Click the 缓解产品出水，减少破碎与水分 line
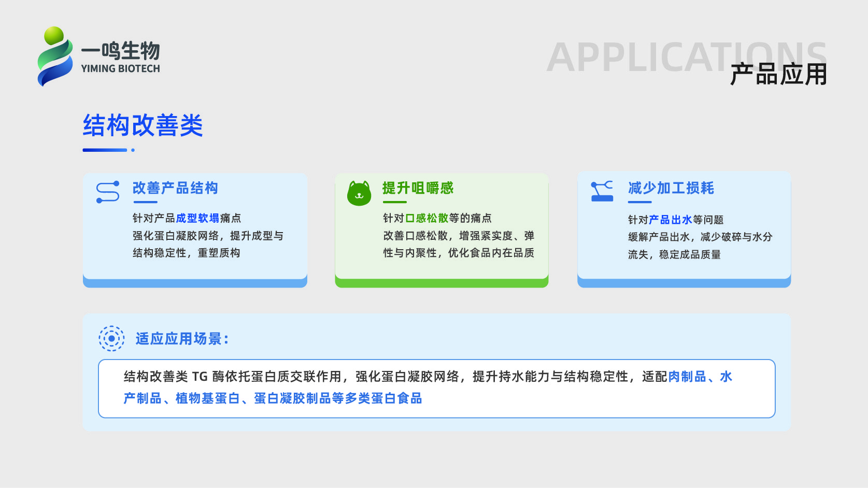 (700, 237)
